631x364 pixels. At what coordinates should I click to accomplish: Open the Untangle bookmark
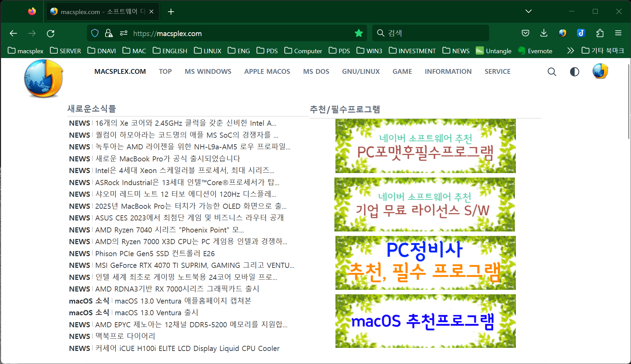point(494,51)
